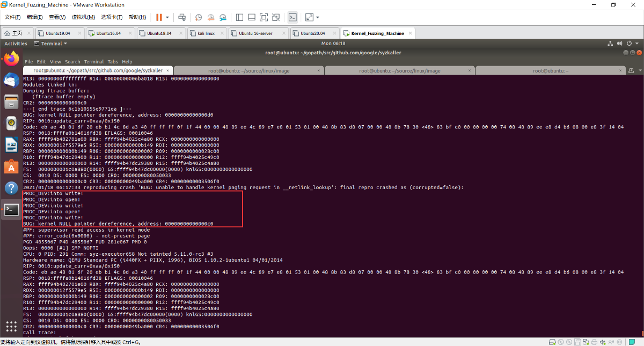
Task: Click the printer device status icon
Action: click(594, 342)
